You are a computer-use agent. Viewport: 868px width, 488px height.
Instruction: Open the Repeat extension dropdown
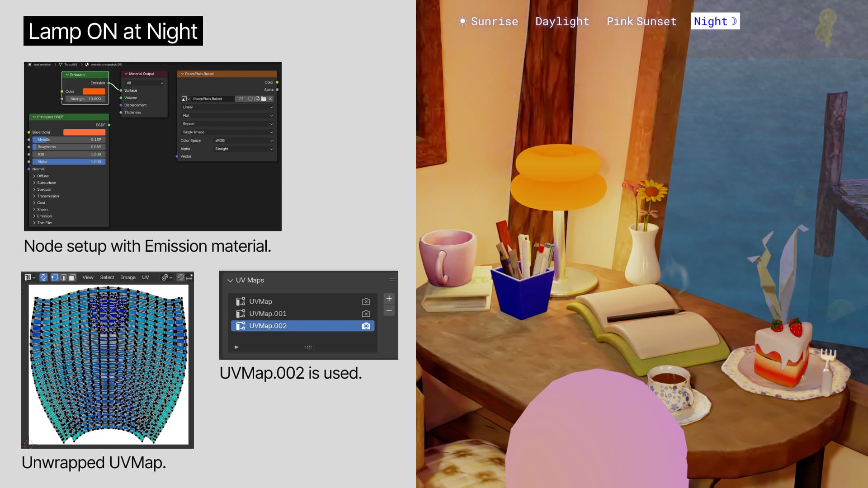(227, 124)
